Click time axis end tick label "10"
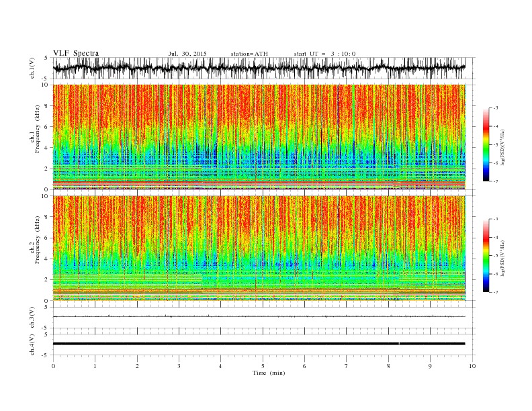Image resolution: width=532 pixels, height=411 pixels. tap(472, 366)
